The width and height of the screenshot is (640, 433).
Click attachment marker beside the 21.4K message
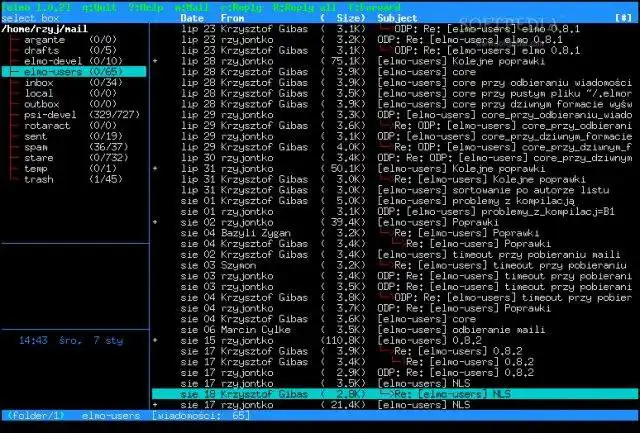(x=155, y=405)
